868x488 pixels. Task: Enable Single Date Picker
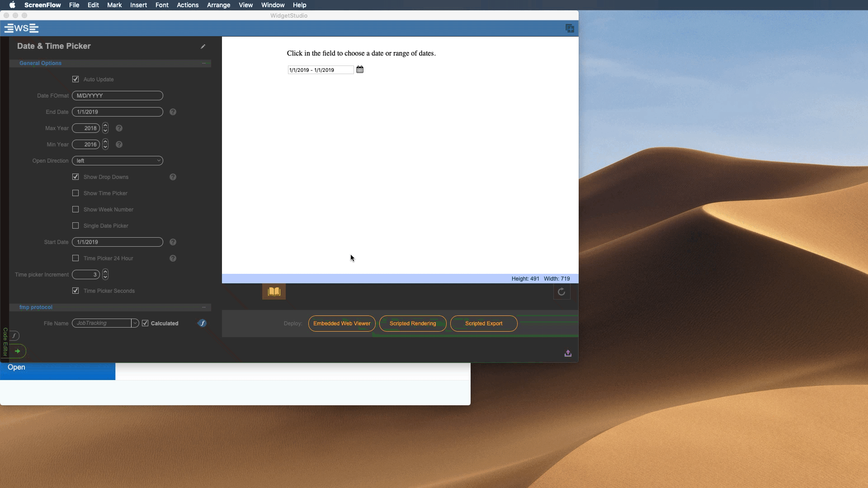coord(75,225)
